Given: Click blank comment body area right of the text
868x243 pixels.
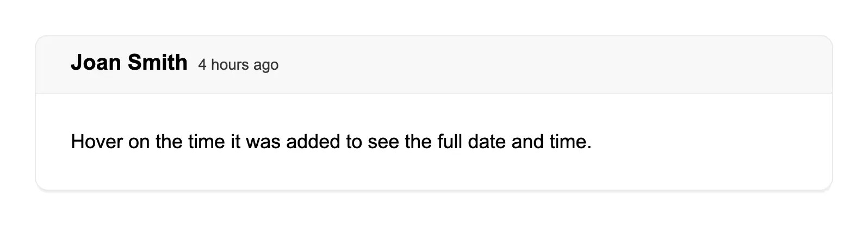Looking at the screenshot, I should click(707, 142).
